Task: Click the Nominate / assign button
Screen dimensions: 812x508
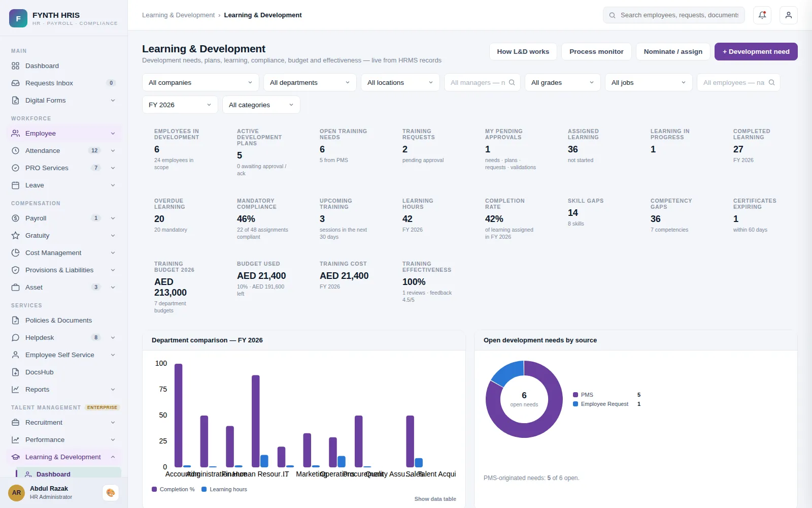Action: [x=673, y=52]
